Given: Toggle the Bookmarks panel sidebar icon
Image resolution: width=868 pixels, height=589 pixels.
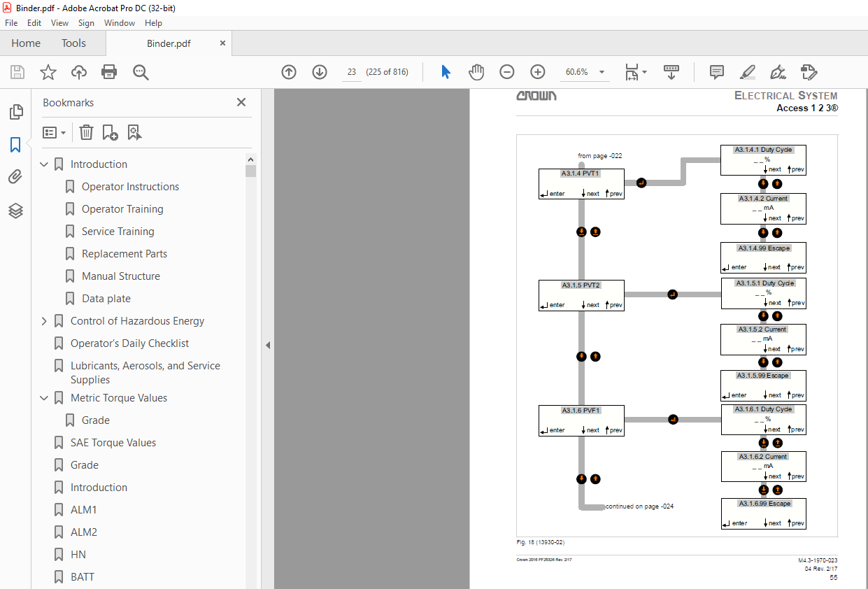Looking at the screenshot, I should click(15, 145).
